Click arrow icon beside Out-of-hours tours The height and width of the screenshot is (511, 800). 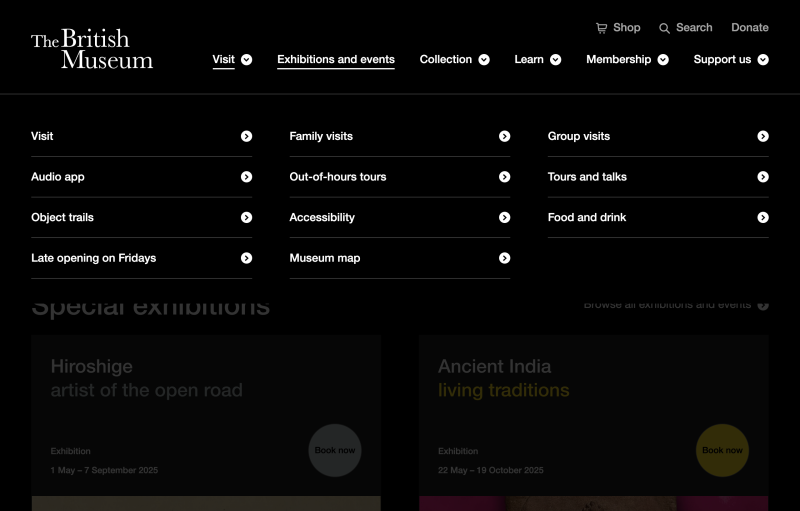pos(505,177)
